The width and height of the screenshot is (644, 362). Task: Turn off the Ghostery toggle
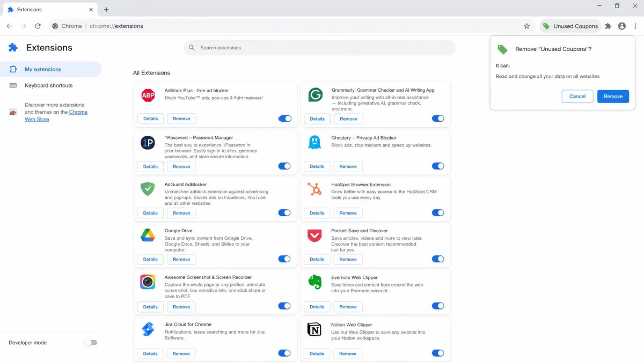click(x=438, y=166)
